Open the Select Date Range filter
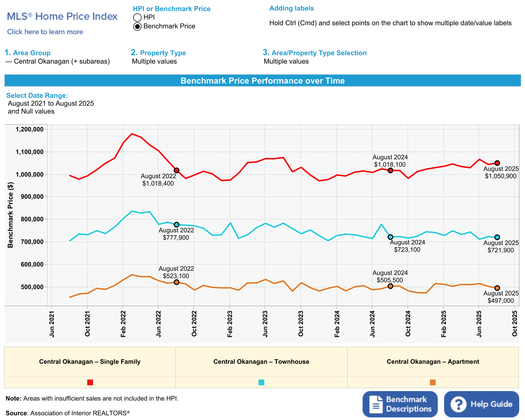This screenshot has width=525, height=420. pos(51,107)
